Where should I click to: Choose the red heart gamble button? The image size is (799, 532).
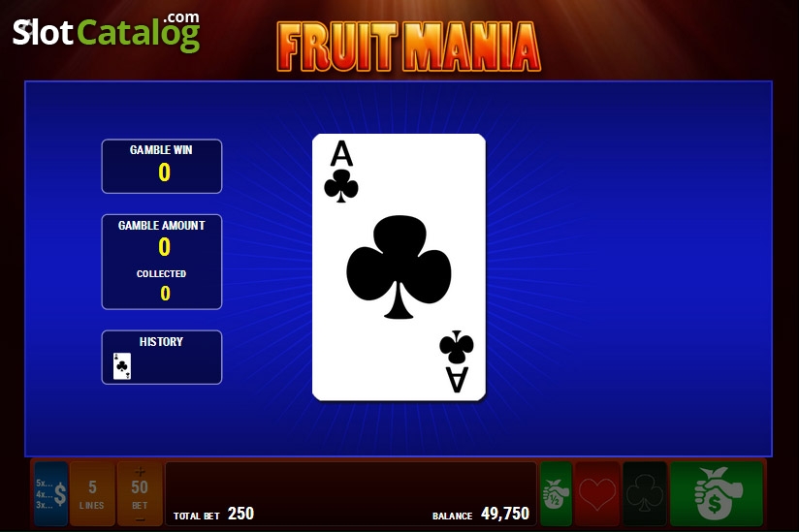596,493
